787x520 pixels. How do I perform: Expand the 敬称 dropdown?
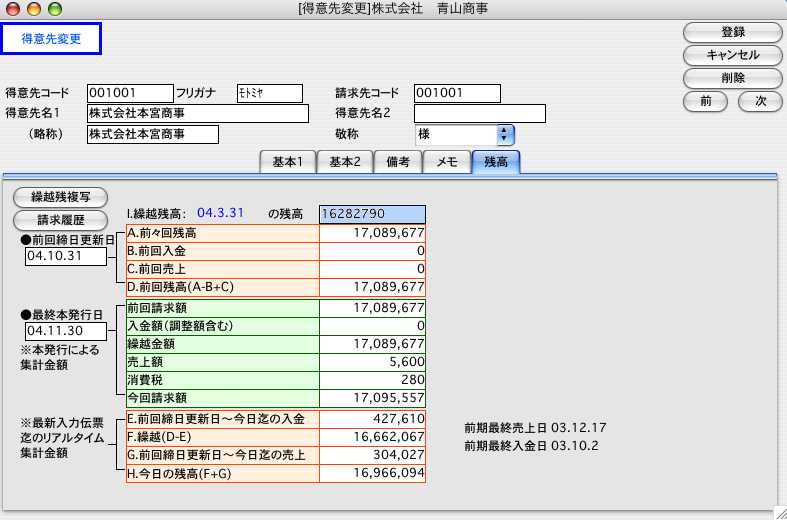(505, 134)
